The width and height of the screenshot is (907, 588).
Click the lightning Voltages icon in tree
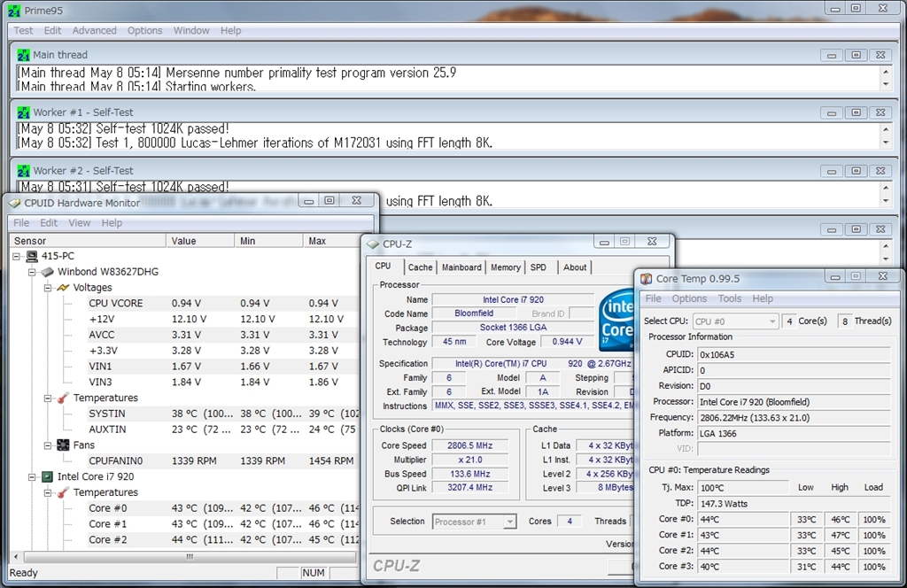coord(63,288)
